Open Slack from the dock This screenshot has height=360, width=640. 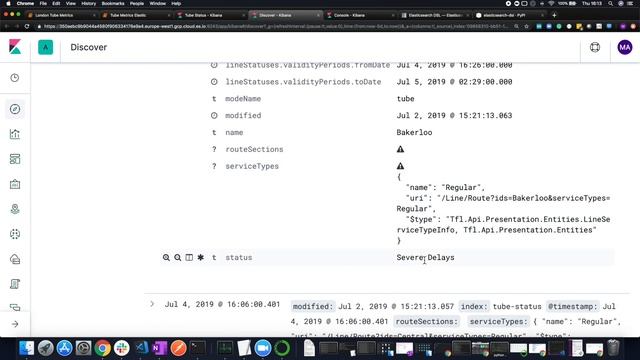coord(121,348)
